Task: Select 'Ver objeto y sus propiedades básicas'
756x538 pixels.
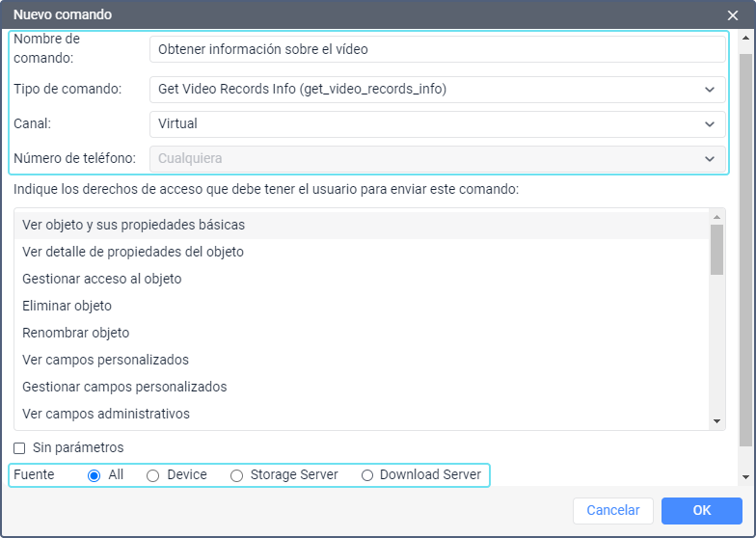Action: [133, 225]
